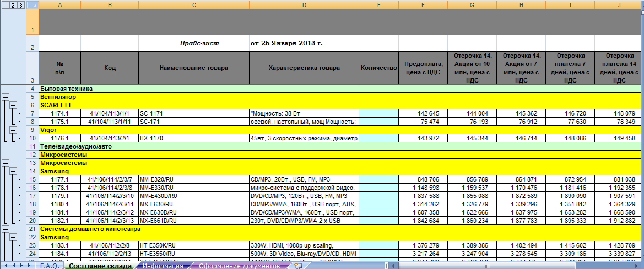The image size is (644, 269).
Task: Collapse the SCARLETT group at row 6
Action: [13, 105]
